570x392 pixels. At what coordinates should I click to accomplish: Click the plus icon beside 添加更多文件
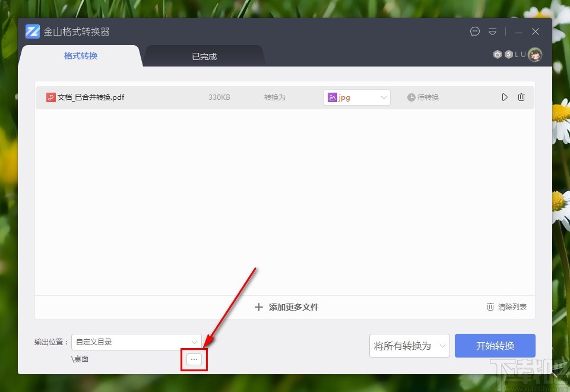tap(259, 307)
